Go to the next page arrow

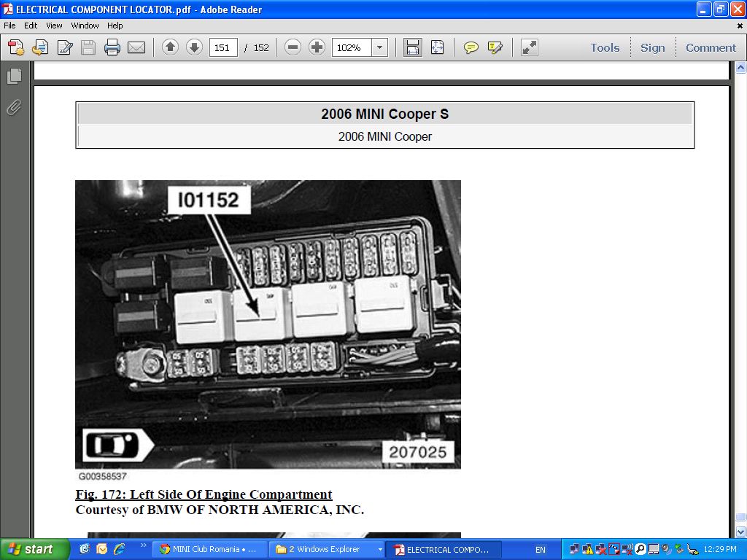tap(194, 48)
